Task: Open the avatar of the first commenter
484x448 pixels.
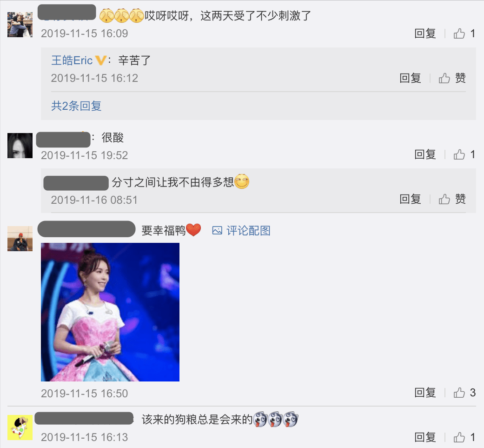Action: click(x=20, y=25)
